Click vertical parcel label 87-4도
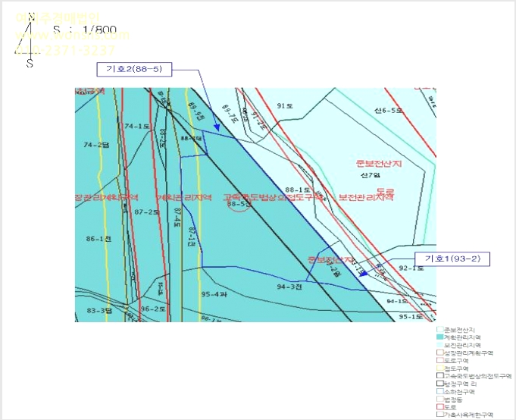The height and width of the screenshot is (420, 516). [x=177, y=218]
